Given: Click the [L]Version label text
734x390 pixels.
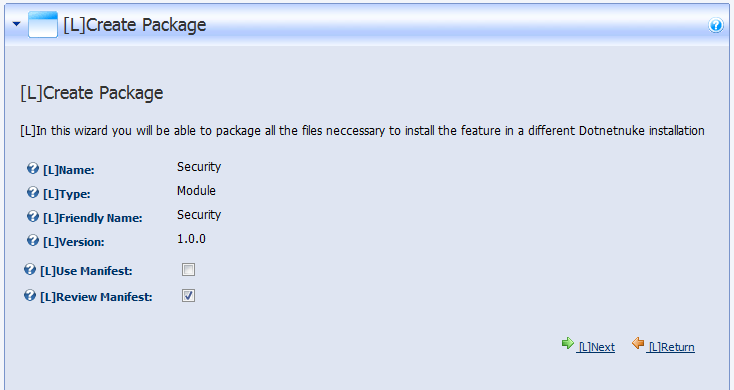Looking at the screenshot, I should point(73,242).
